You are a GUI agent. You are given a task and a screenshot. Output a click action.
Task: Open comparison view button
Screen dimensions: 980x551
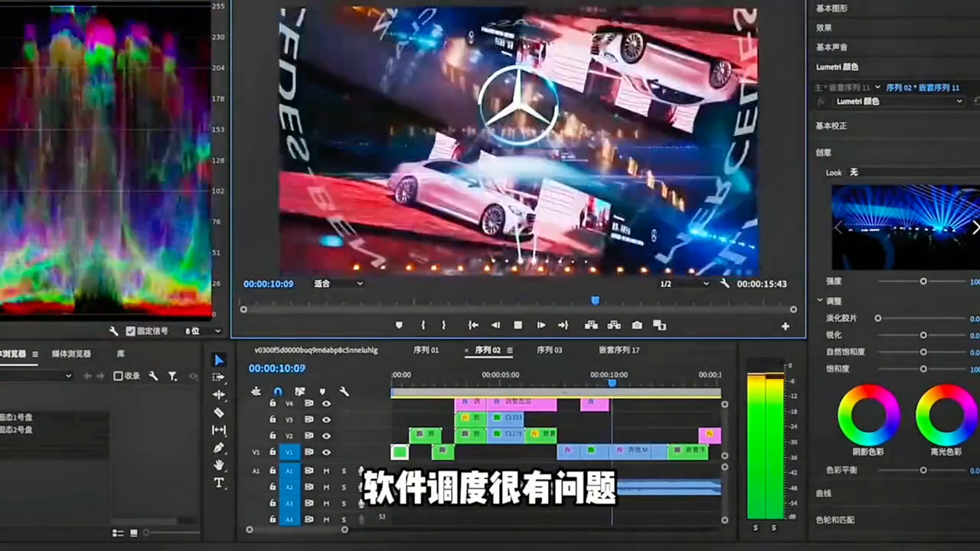click(659, 325)
